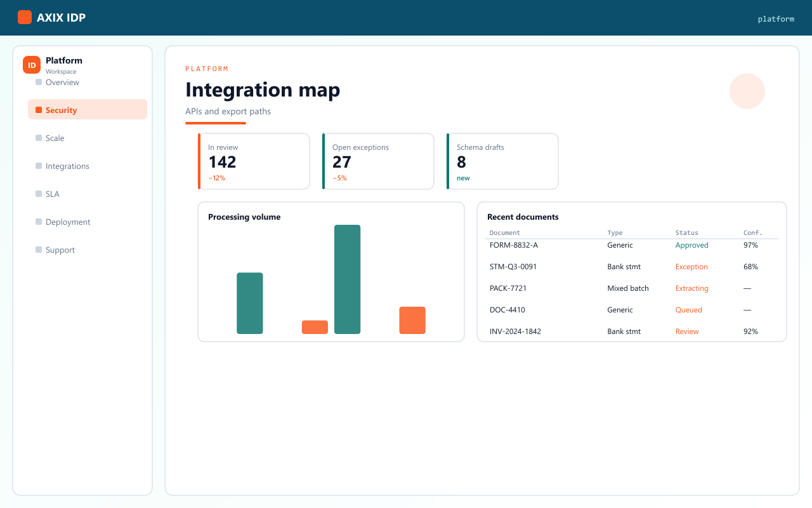The image size is (812, 508).
Task: Click the Recent documents panel title
Action: (x=523, y=217)
